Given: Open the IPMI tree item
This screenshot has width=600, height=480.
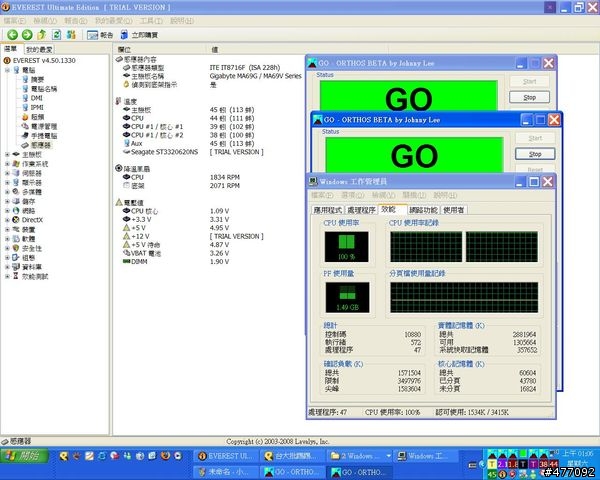Looking at the screenshot, I should (x=37, y=108).
